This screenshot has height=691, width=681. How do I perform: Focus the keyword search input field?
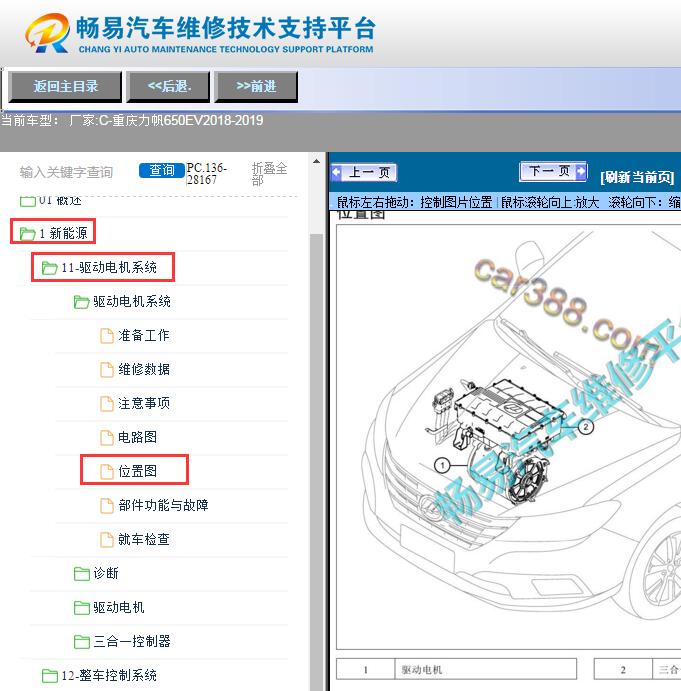66,172
